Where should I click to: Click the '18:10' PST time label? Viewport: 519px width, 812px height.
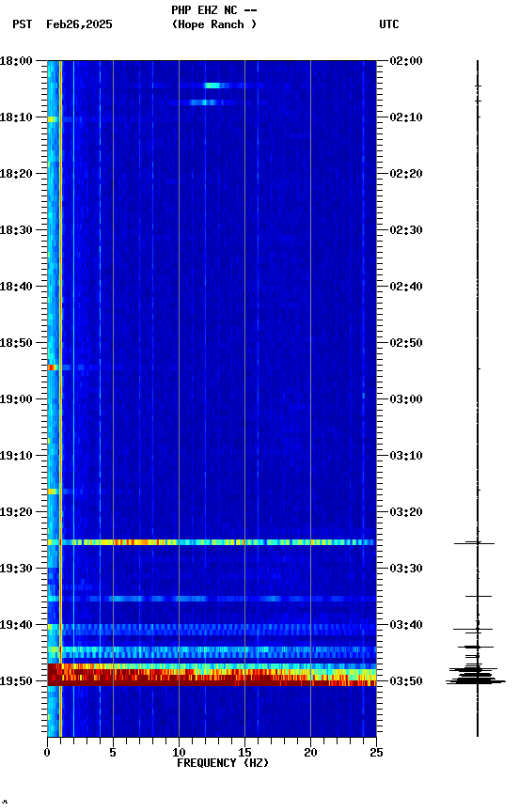pos(16,117)
